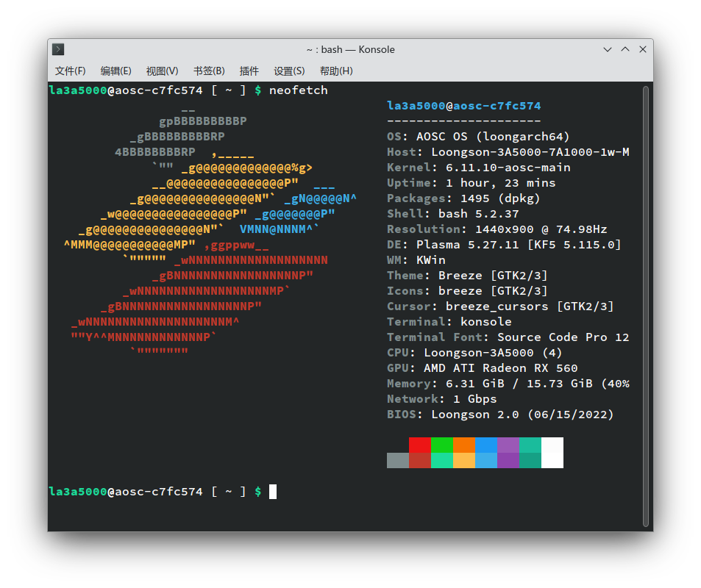This screenshot has height=588, width=701.
Task: Click the Resolution line 1440x900 @ 74.98Hz
Action: (497, 229)
